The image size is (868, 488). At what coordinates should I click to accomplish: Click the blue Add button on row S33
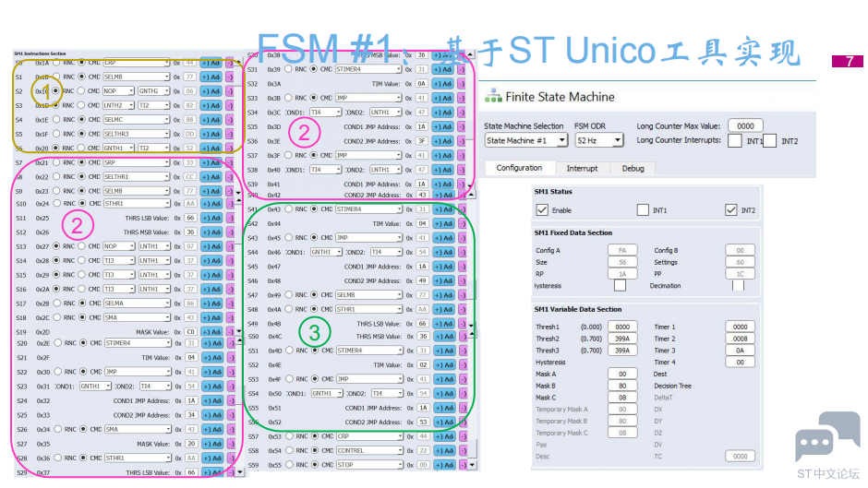pos(443,98)
